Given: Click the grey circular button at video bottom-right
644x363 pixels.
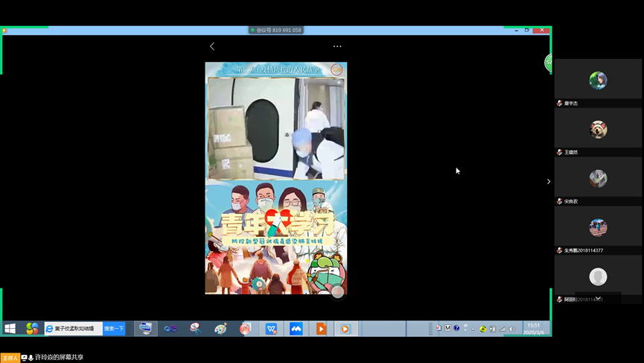Looking at the screenshot, I should (337, 291).
